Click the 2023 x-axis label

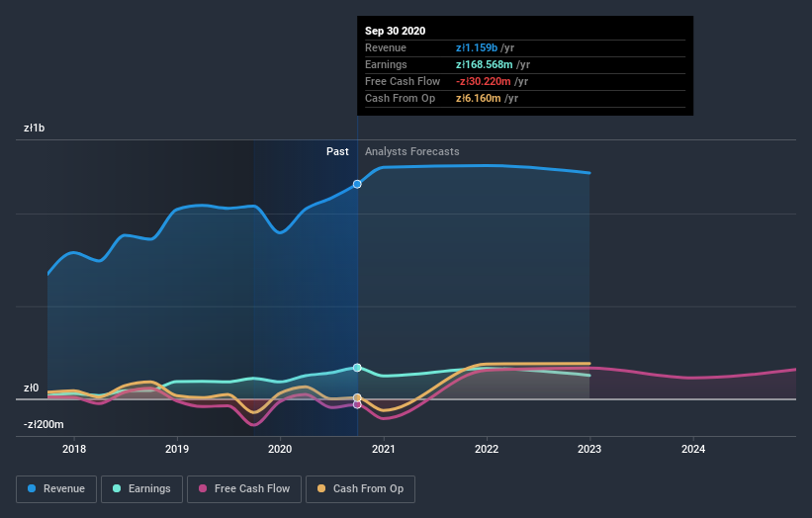[x=589, y=449]
